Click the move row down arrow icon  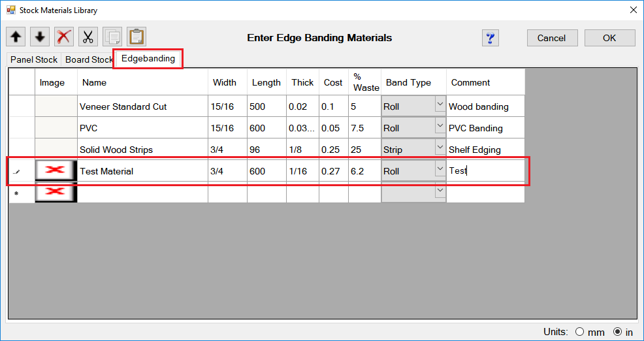coord(40,37)
